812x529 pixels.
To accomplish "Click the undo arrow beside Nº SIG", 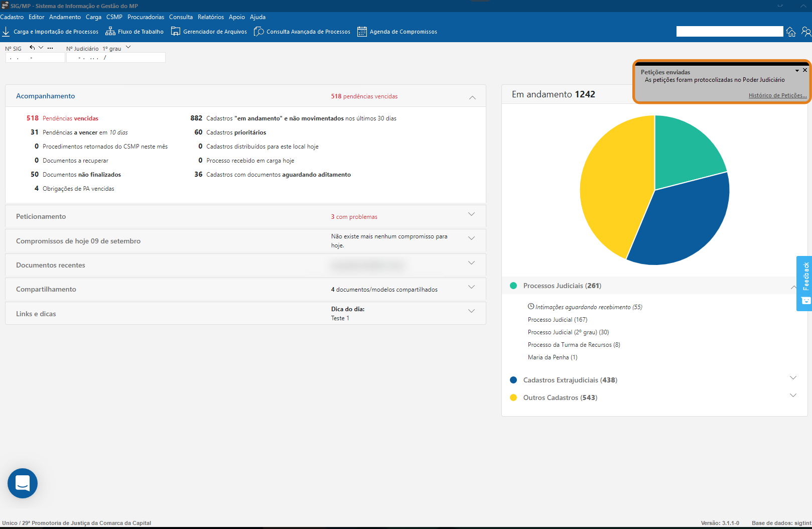I will (32, 48).
